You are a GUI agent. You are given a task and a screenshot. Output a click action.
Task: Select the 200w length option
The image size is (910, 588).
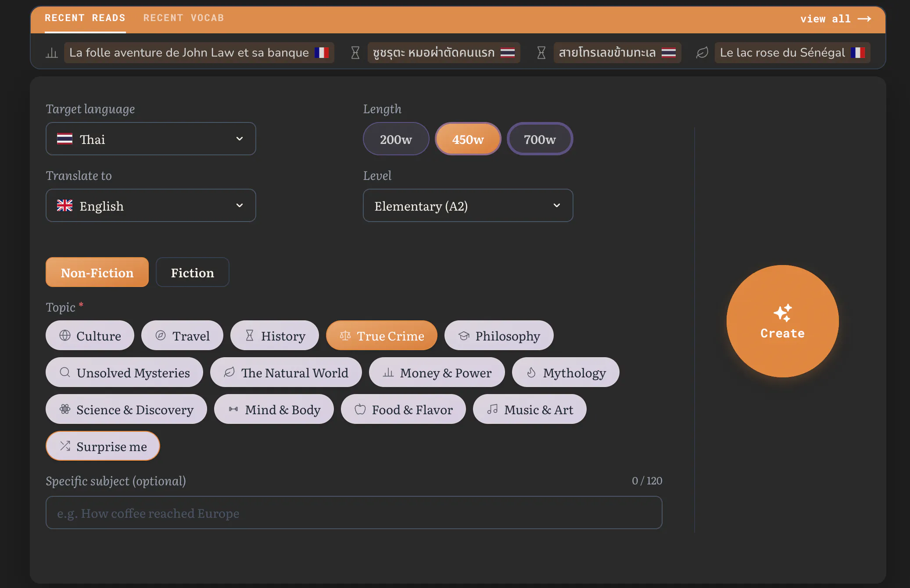point(396,139)
